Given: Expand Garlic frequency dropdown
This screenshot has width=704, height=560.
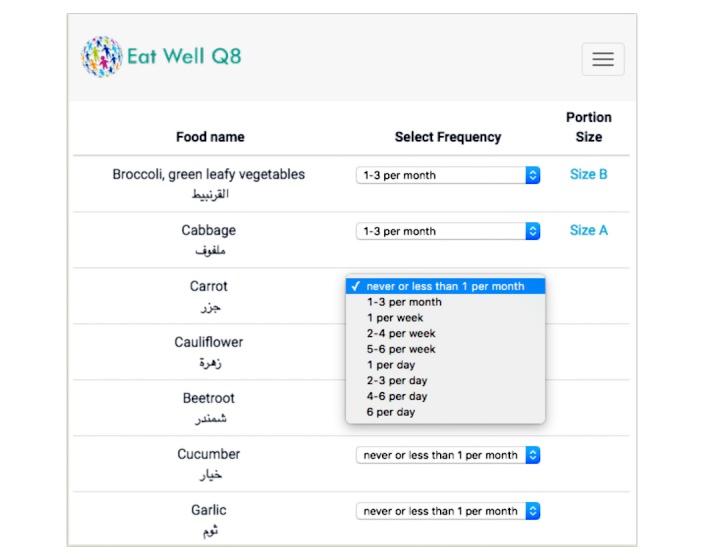Looking at the screenshot, I should (x=447, y=511).
